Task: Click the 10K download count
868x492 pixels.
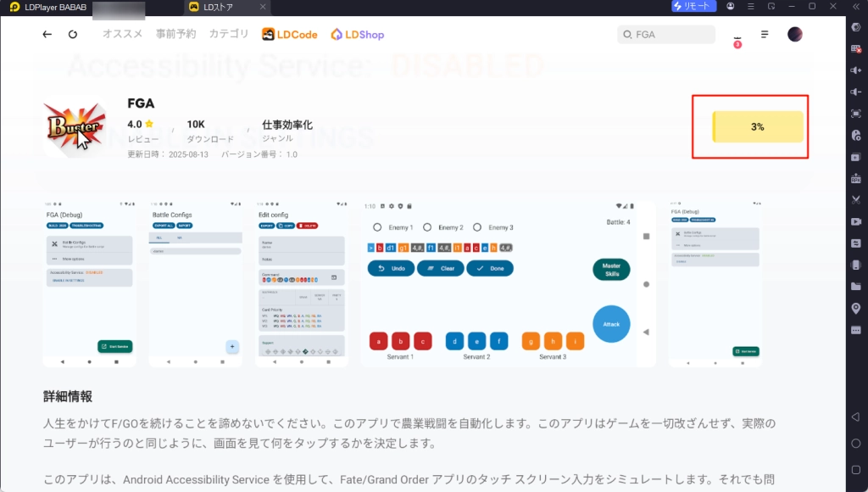Action: click(x=196, y=124)
